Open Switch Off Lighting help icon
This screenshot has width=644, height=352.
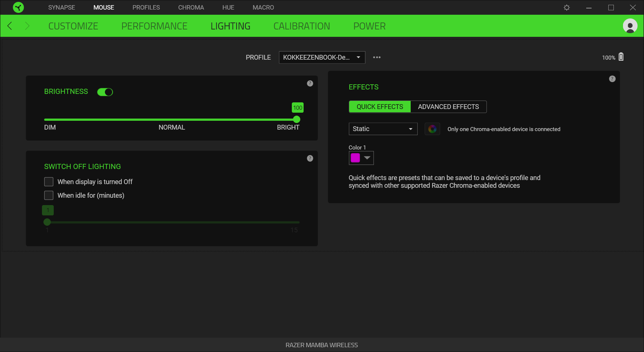pyautogui.click(x=310, y=158)
